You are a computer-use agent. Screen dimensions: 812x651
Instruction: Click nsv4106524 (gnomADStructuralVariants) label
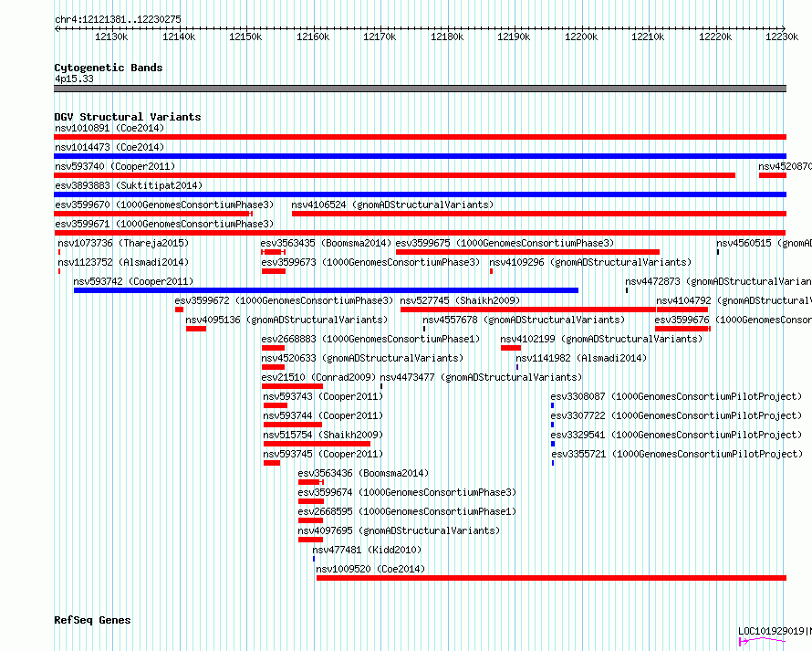(392, 205)
